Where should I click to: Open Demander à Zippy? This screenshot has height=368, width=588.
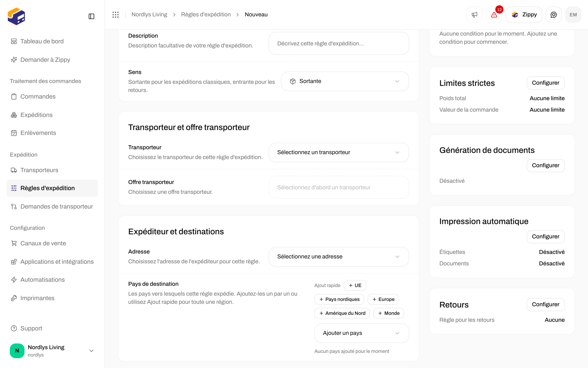pos(52,60)
